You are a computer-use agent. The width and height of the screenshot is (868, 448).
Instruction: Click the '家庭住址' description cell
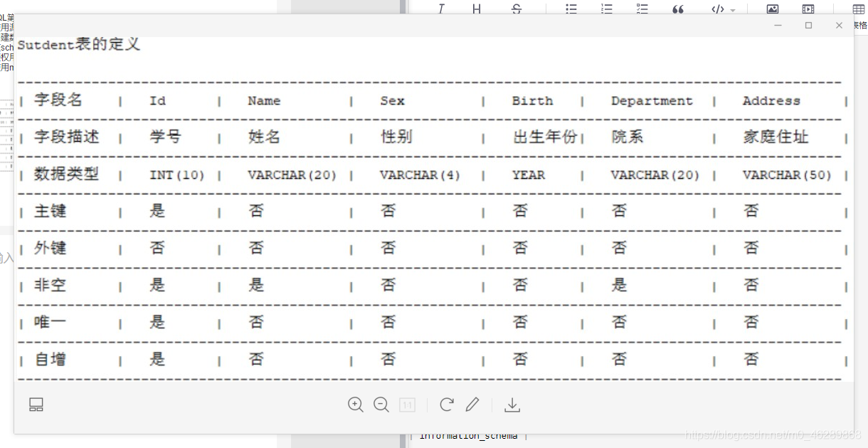pyautogui.click(x=776, y=137)
